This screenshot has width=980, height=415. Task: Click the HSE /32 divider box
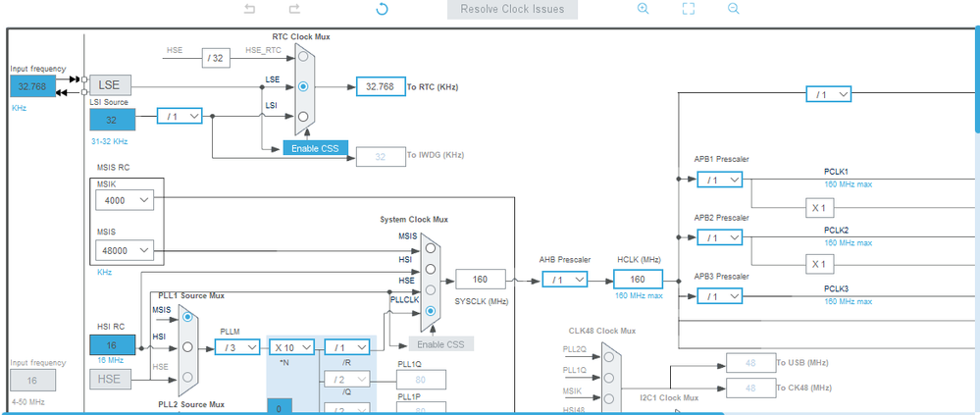click(216, 58)
